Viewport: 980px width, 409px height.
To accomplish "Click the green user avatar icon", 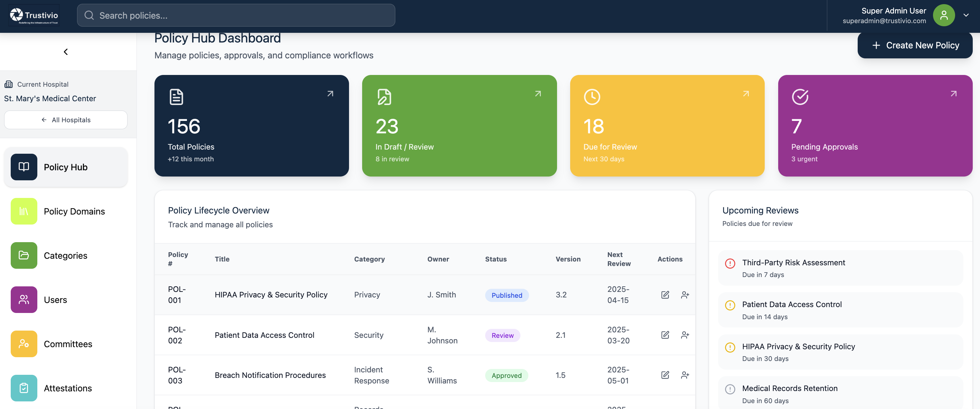I will [x=943, y=16].
